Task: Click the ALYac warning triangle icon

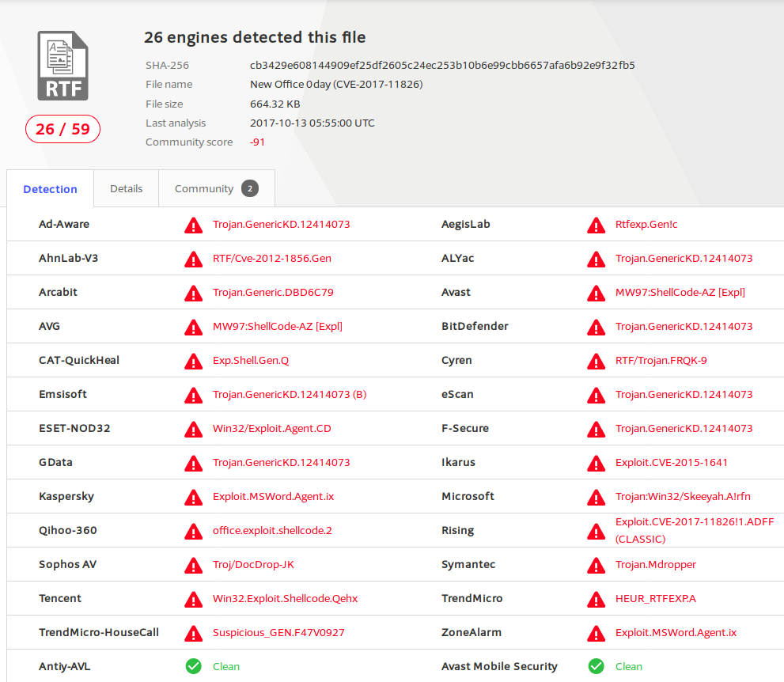Action: [x=596, y=259]
